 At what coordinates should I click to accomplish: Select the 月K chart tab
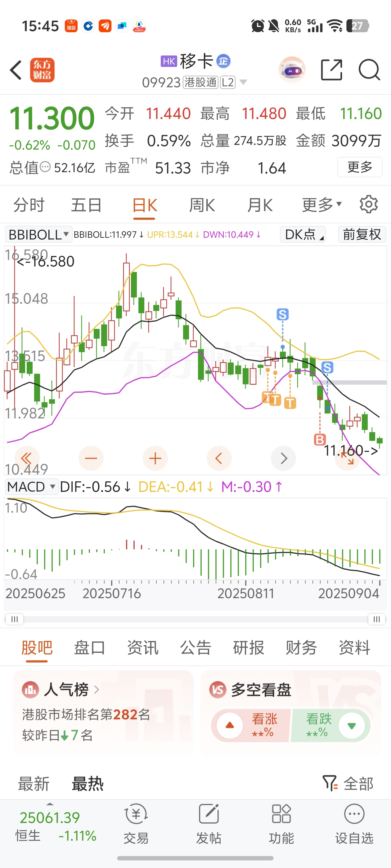coord(260,205)
